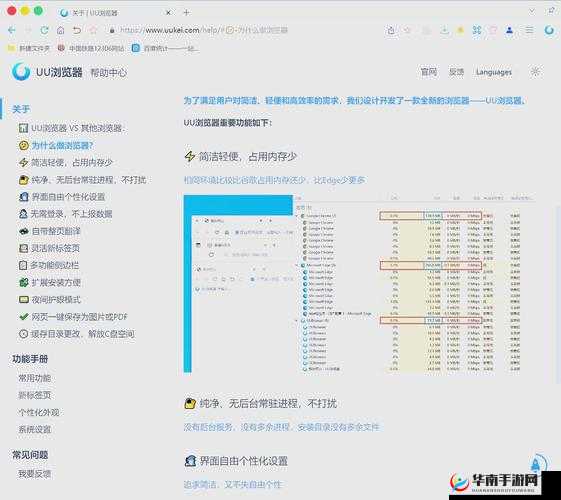Image resolution: width=561 pixels, height=500 pixels.
Task: Open 无需登录、不上报数据 sidebar item
Action: tap(66, 214)
